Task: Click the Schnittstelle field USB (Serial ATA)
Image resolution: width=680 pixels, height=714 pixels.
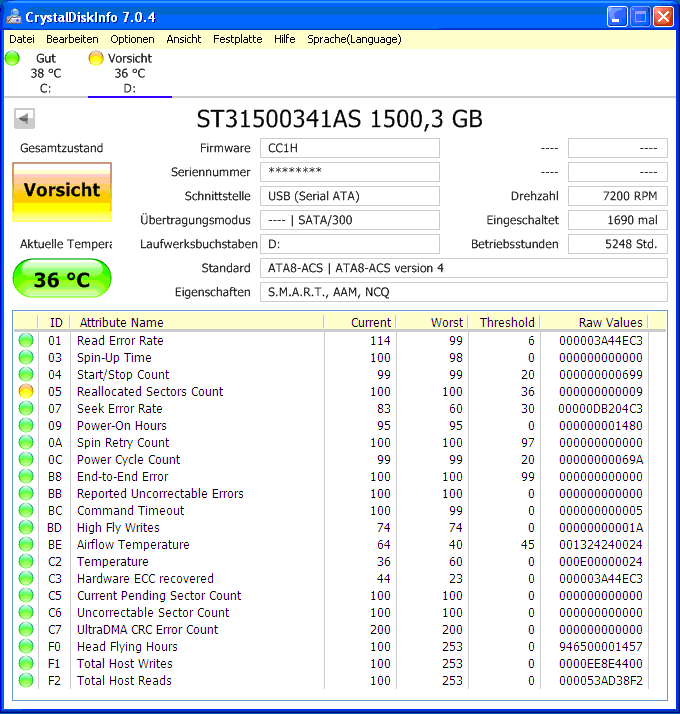Action: (x=350, y=196)
